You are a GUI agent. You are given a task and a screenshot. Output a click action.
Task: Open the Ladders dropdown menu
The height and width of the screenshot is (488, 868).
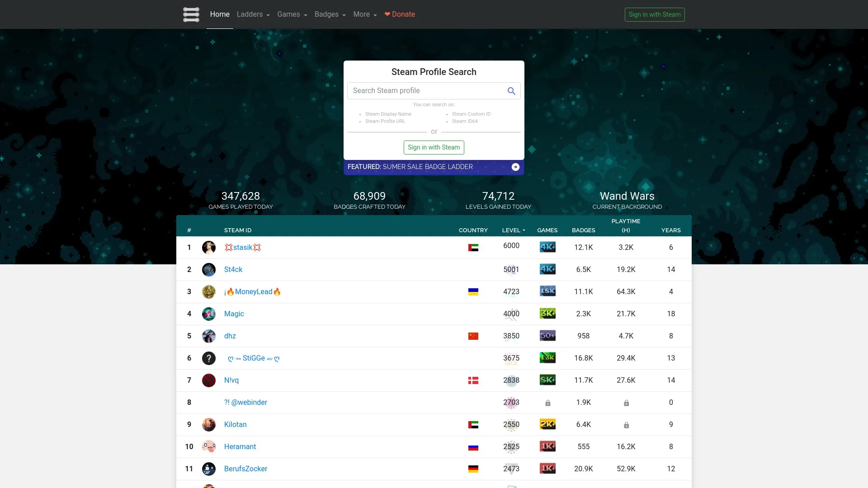tap(253, 14)
